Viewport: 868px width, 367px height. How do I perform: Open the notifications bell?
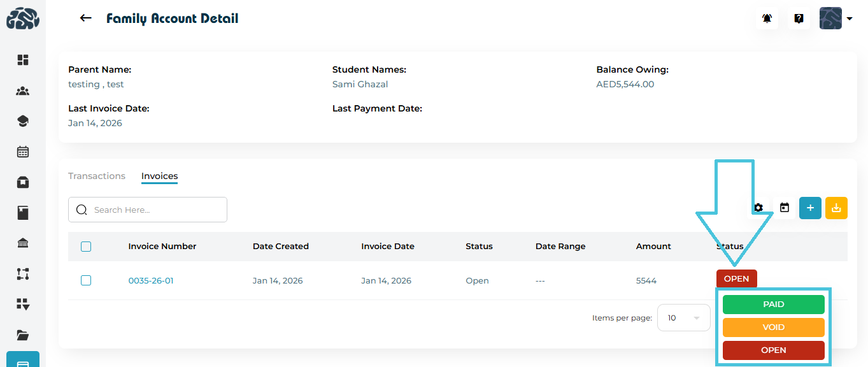(767, 18)
